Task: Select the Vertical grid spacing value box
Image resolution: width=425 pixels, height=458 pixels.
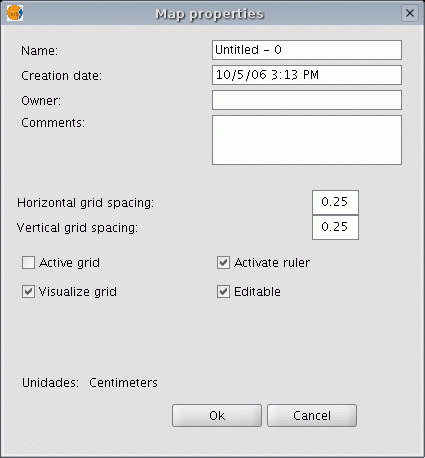Action: (x=335, y=227)
